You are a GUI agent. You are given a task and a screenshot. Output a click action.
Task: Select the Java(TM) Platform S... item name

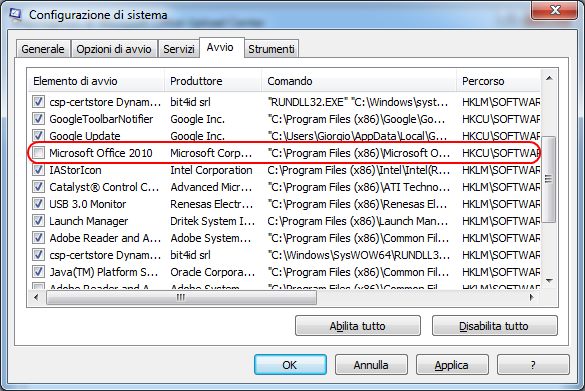104,272
